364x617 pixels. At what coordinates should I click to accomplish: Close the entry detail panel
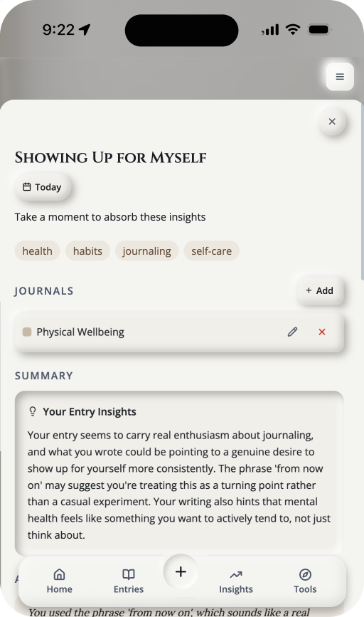click(332, 122)
